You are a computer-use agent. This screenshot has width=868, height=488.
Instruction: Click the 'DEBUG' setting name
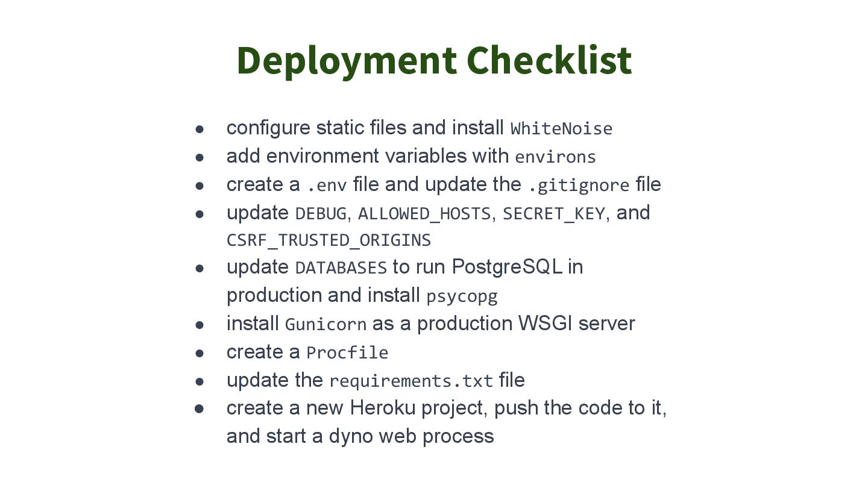click(321, 214)
